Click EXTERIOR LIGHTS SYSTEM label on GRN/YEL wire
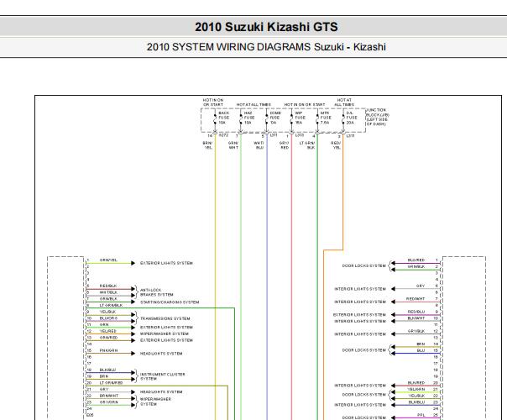507x420 pixels. tap(166, 264)
